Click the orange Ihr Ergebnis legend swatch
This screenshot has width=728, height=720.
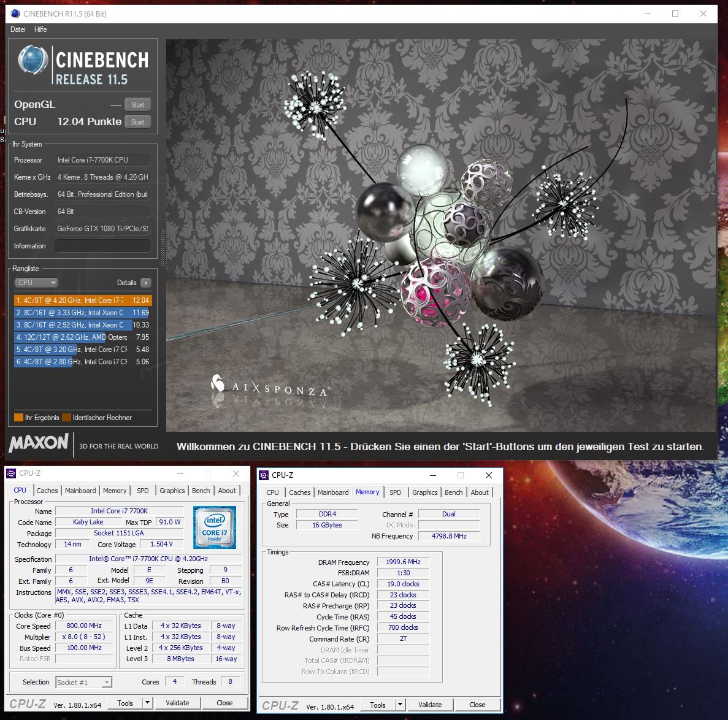pyautogui.click(x=18, y=417)
